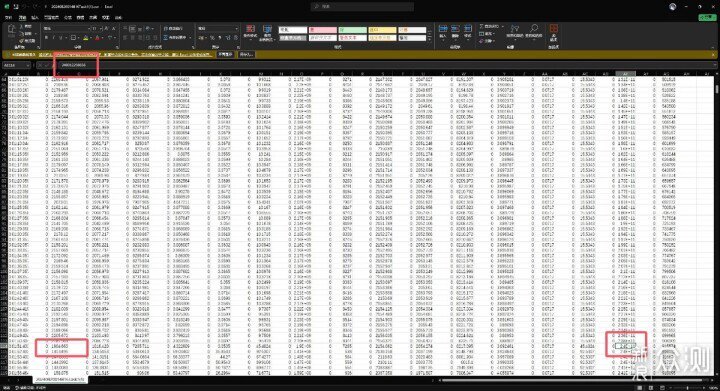720x391 pixels.
Task: Toggle Italic formatting
Action: pyautogui.click(x=53, y=38)
